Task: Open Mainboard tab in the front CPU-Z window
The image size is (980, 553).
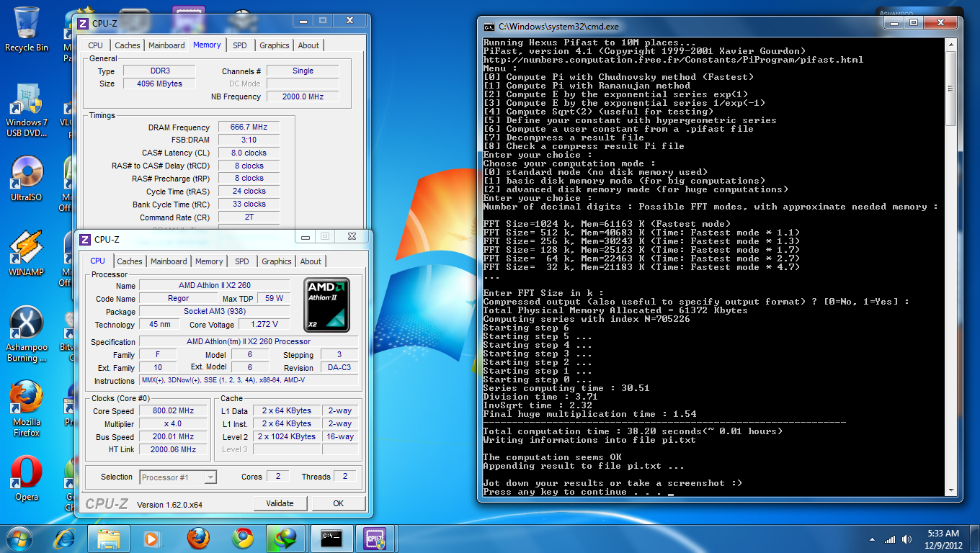Action: [x=169, y=261]
